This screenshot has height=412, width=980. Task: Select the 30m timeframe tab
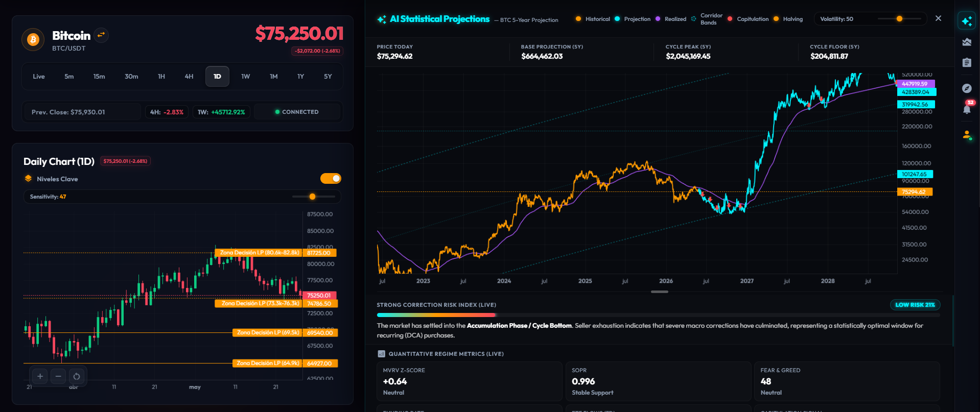click(x=131, y=77)
